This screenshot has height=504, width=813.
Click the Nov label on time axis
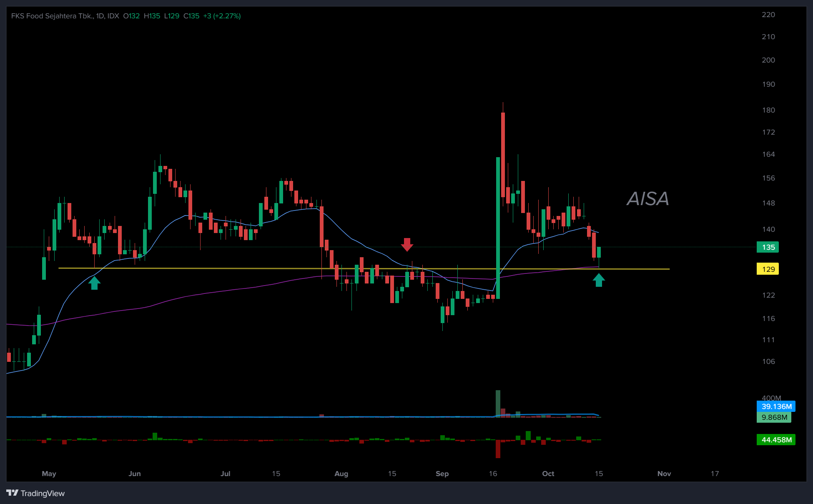point(664,474)
